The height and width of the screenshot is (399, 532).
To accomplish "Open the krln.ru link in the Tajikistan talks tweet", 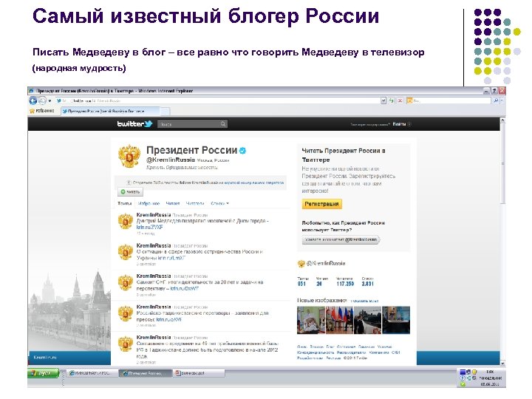I will point(169,320).
